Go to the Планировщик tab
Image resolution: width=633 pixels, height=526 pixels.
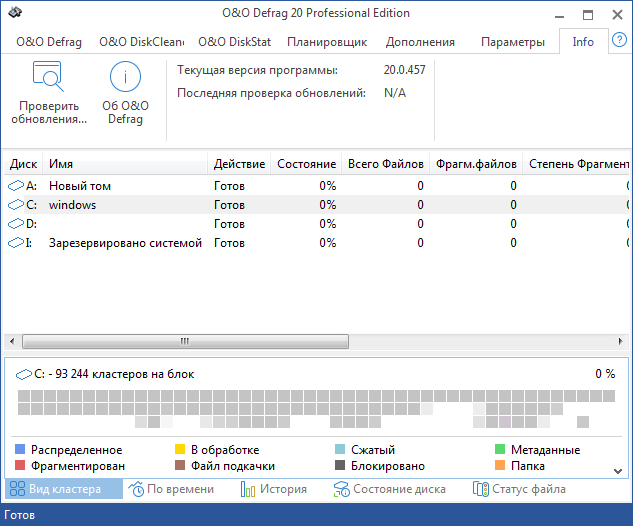pyautogui.click(x=327, y=42)
